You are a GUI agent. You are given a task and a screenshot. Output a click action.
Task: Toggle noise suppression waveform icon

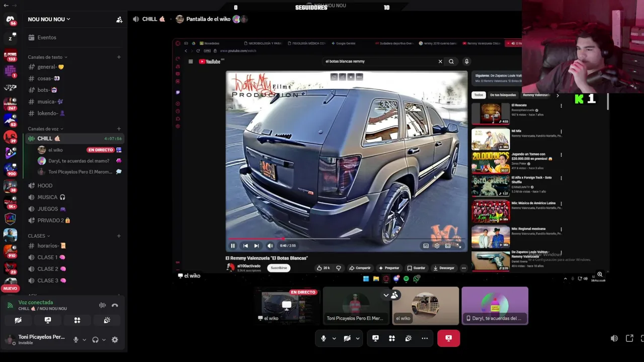pos(102,305)
